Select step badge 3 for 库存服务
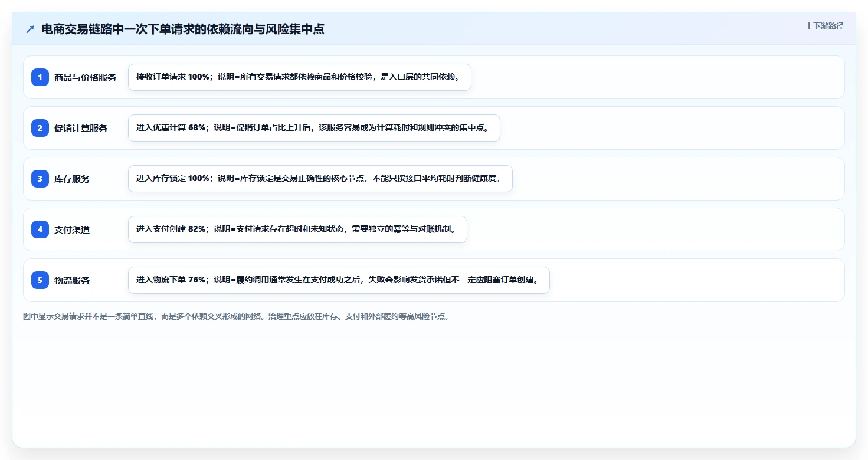Viewport: 868px width, 460px height. click(x=40, y=179)
